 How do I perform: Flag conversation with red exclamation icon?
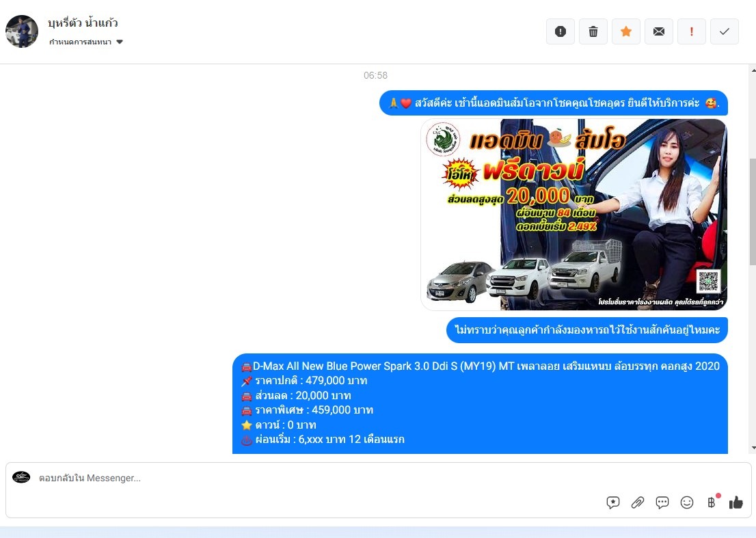click(691, 32)
